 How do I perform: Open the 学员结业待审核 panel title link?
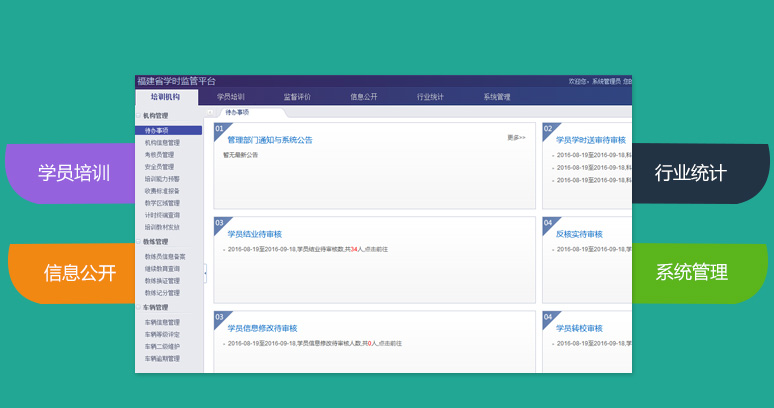[x=254, y=234]
